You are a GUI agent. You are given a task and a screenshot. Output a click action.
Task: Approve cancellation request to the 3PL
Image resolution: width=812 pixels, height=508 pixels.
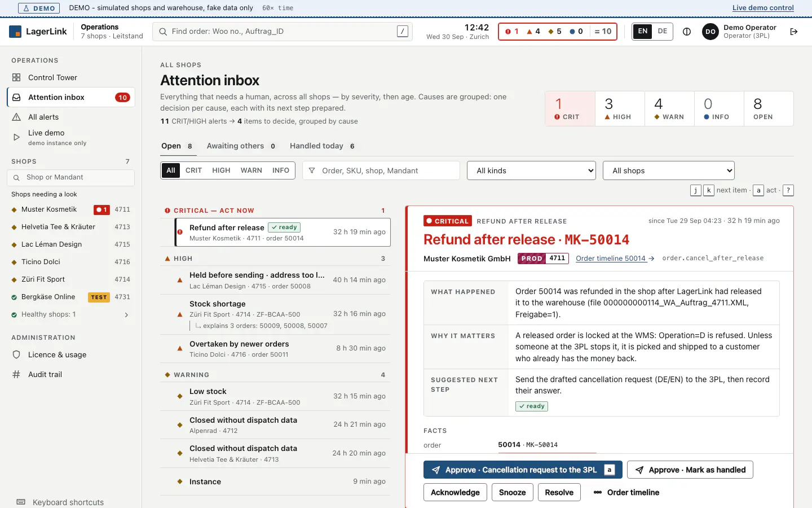point(523,470)
